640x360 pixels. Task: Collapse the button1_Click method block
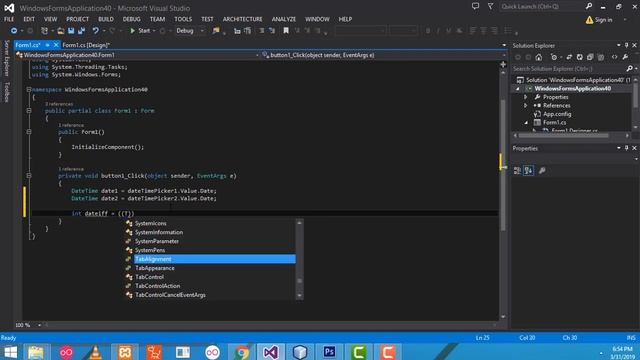point(29,176)
